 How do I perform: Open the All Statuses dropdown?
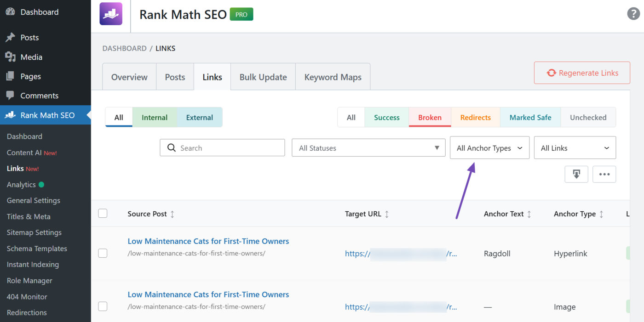[368, 147]
